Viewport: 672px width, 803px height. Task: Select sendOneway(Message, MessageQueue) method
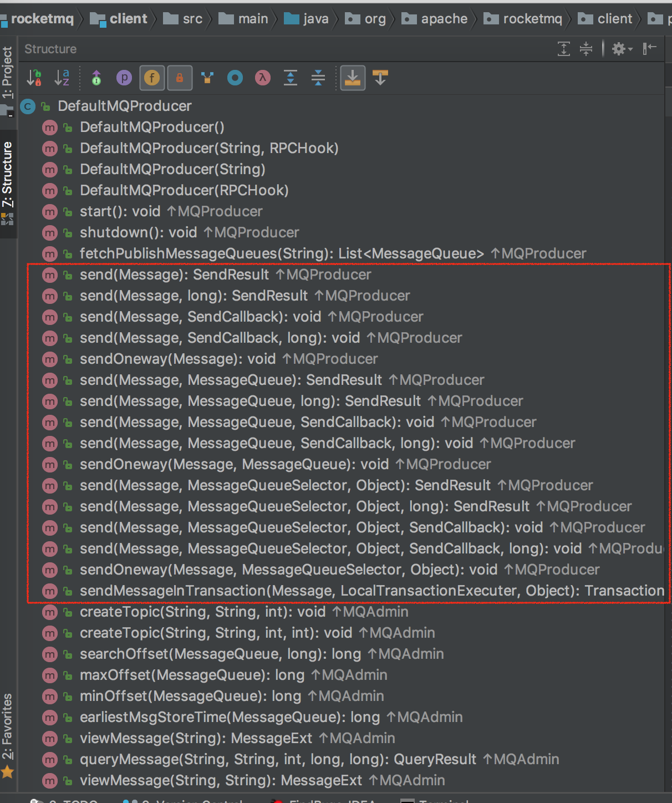click(285, 464)
